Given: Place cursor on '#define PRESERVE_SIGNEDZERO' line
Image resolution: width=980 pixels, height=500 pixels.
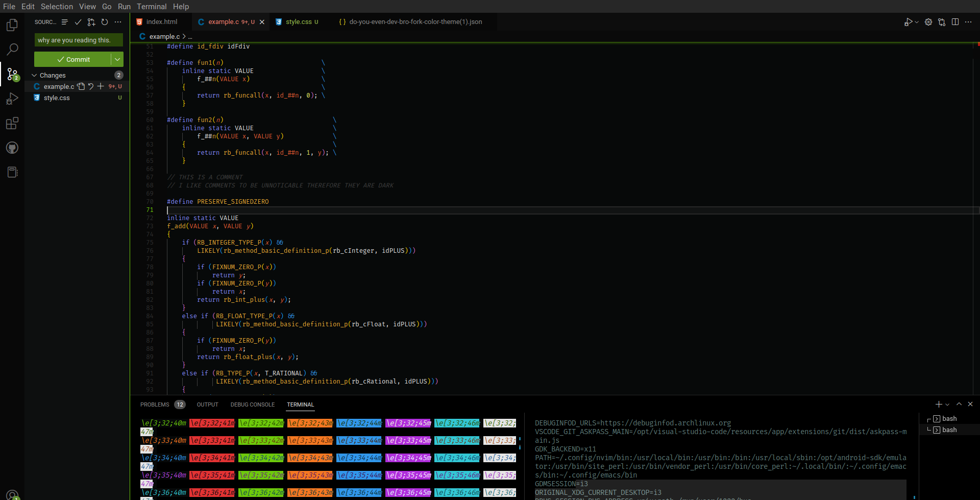Looking at the screenshot, I should 217,202.
